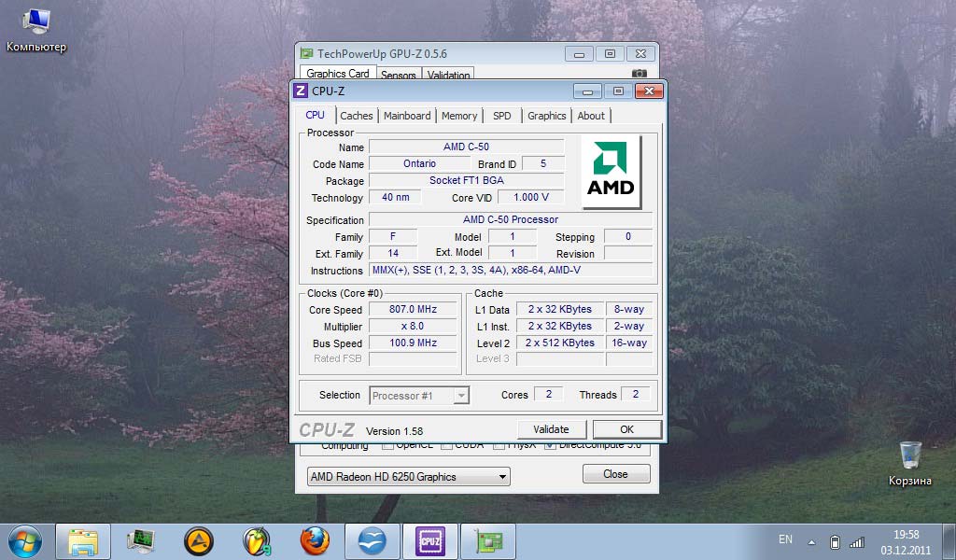Open the SPD tab in CPU-Z
This screenshot has width=956, height=560.
501,116
